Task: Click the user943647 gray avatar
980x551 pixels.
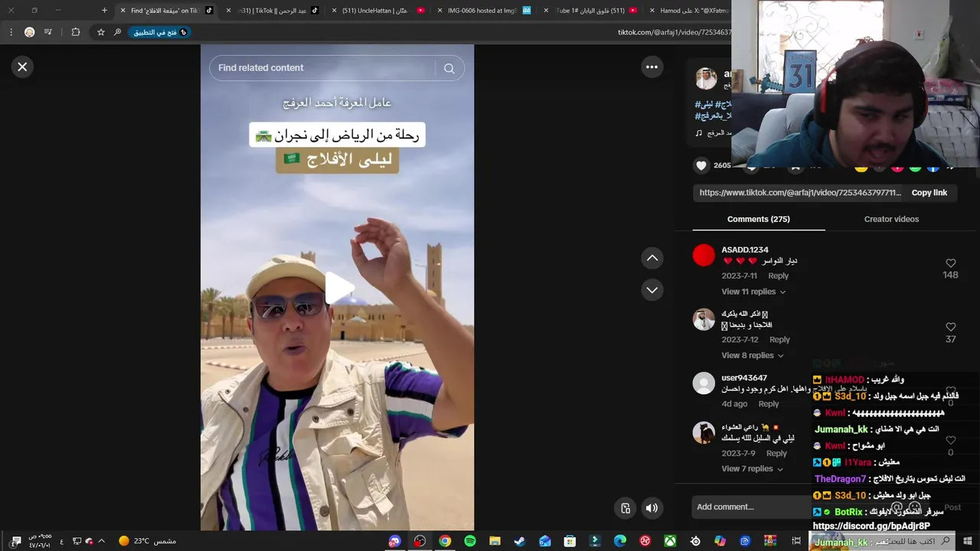Action: 704,383
